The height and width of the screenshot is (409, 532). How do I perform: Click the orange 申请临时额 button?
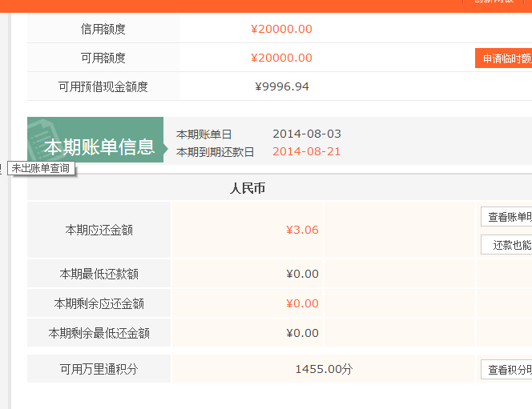click(504, 58)
